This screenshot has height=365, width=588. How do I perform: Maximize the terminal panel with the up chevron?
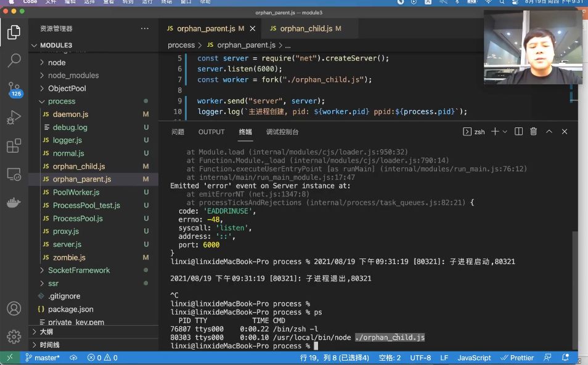coord(549,131)
